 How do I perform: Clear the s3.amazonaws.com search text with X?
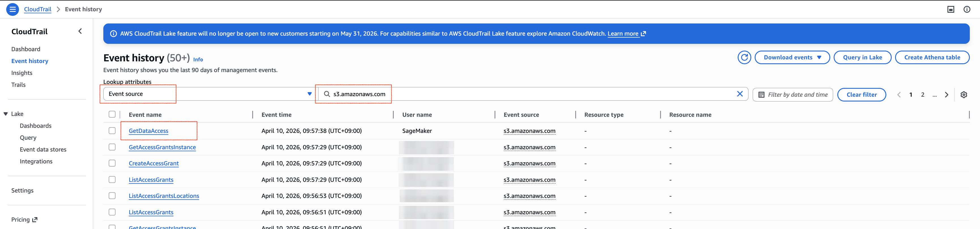(x=740, y=94)
